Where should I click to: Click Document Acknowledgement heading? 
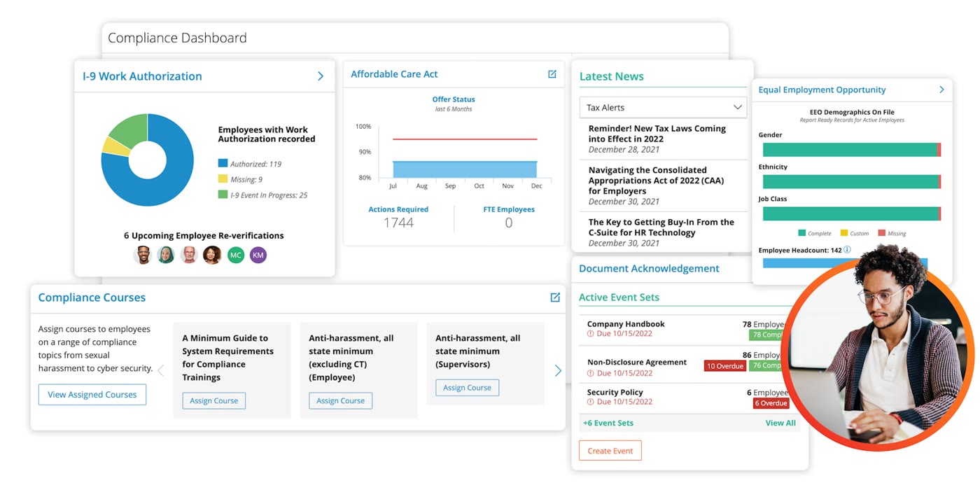(649, 269)
